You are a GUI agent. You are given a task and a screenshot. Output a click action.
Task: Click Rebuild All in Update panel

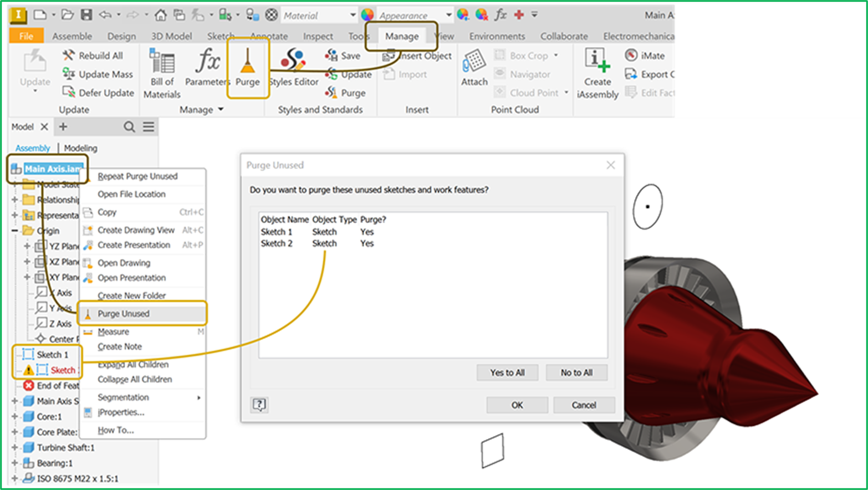(x=93, y=55)
